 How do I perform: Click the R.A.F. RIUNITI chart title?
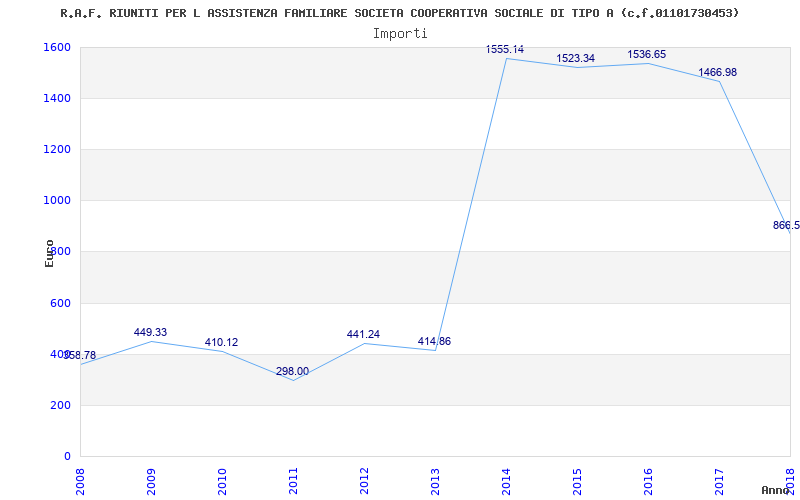(399, 13)
